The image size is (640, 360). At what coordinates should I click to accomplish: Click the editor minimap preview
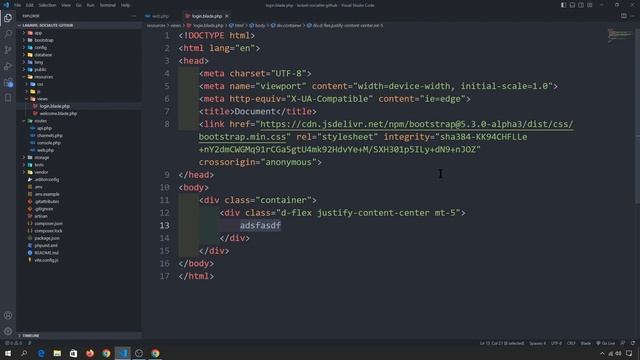[620, 35]
